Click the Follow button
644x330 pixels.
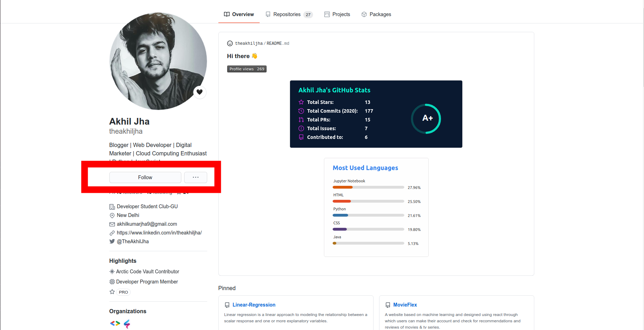pos(145,177)
